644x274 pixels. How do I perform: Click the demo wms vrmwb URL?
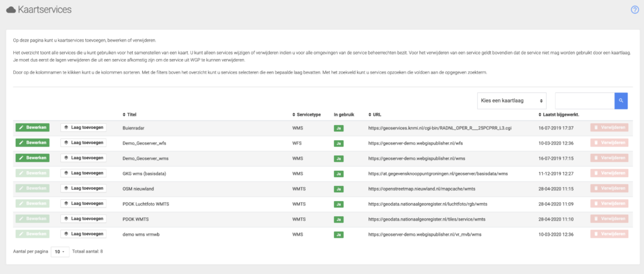pyautogui.click(x=425, y=234)
